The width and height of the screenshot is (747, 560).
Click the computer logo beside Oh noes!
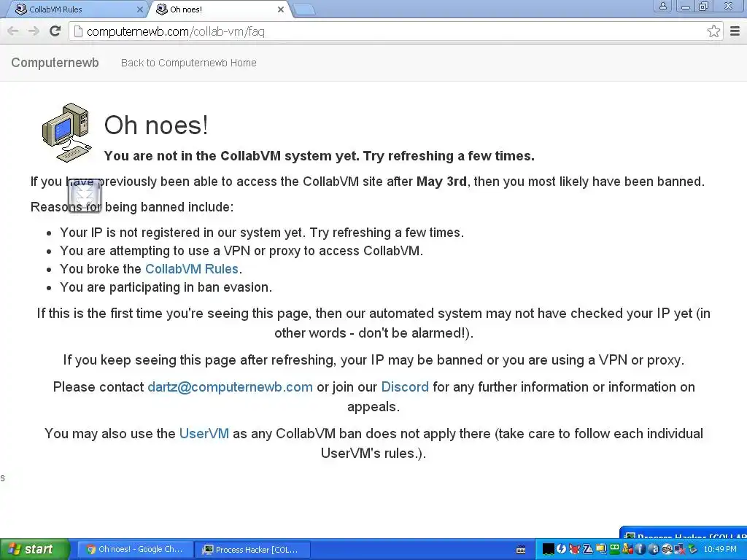click(x=66, y=133)
